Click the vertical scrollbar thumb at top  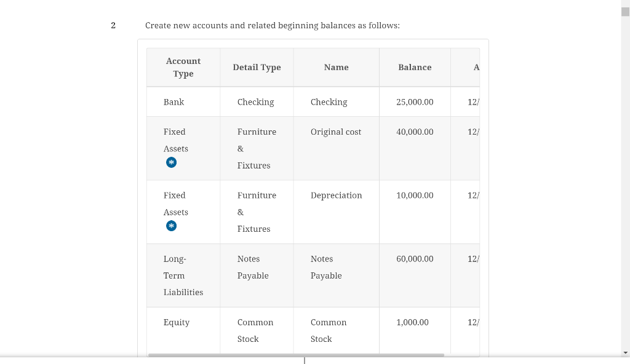[625, 12]
